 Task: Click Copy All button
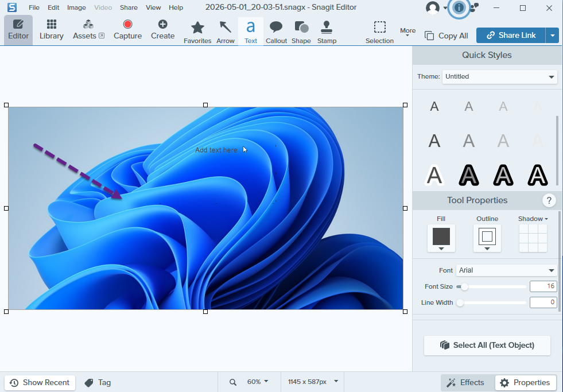tap(446, 36)
